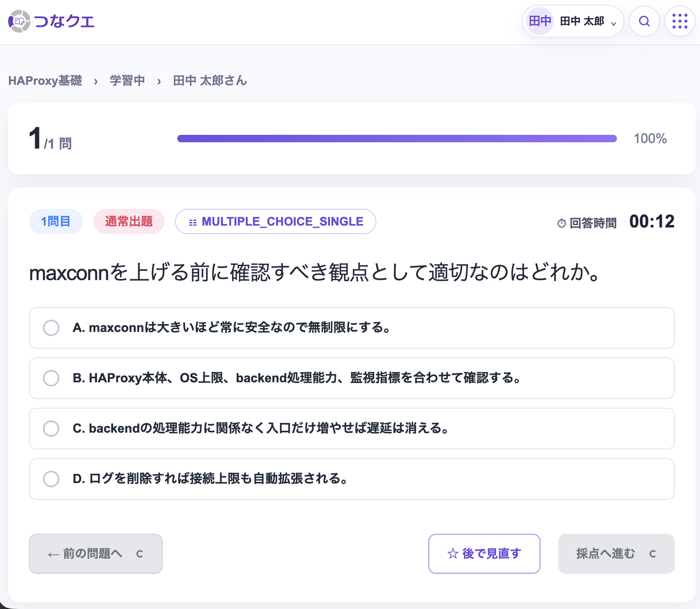The image size is (700, 609).
Task: Click the list icon in MULTIPLE_CHOICE_SINGLE tag
Action: (x=193, y=222)
